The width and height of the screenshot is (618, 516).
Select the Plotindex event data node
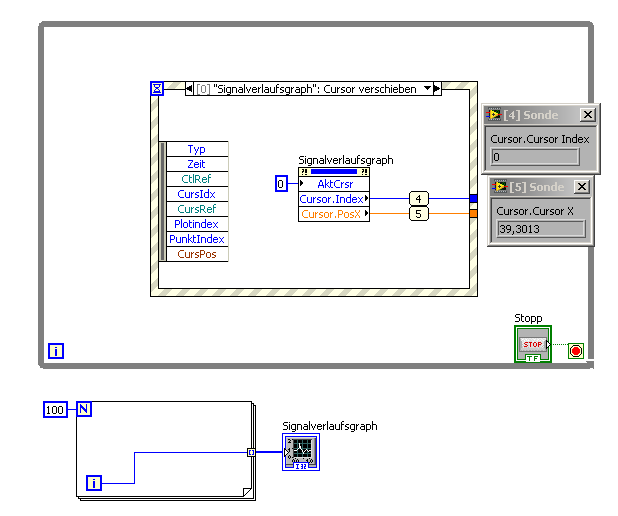point(197,224)
